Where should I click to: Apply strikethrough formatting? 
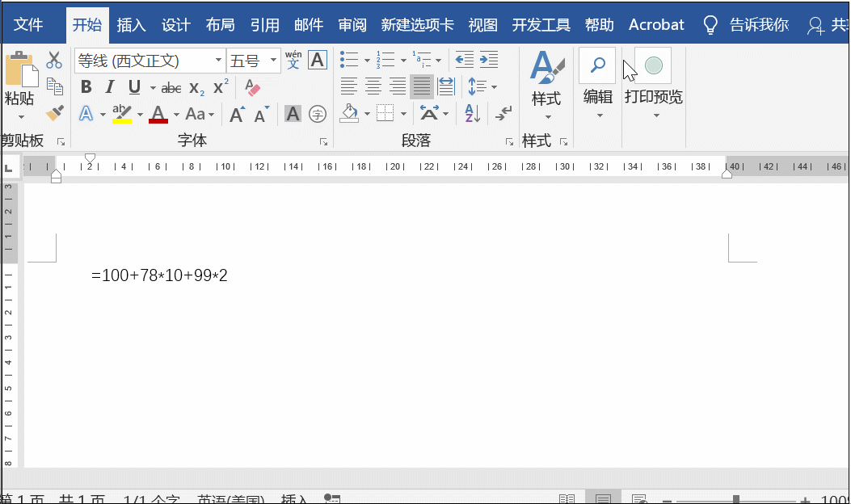171,87
